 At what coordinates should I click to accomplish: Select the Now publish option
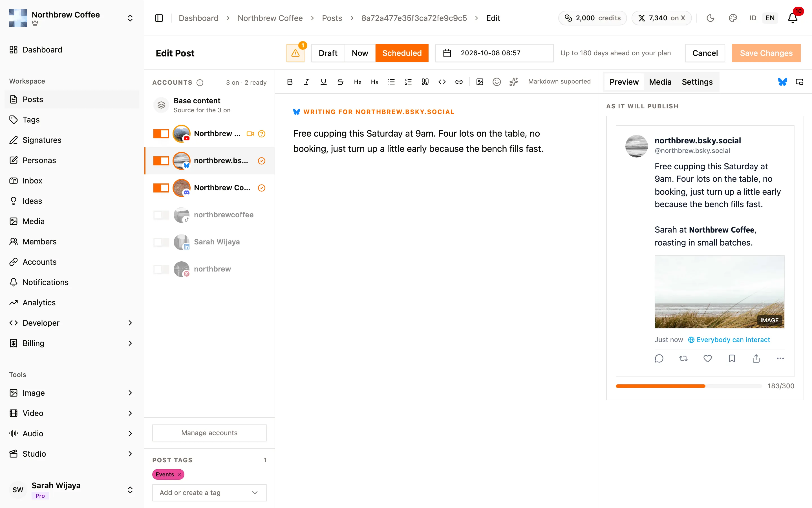360,53
